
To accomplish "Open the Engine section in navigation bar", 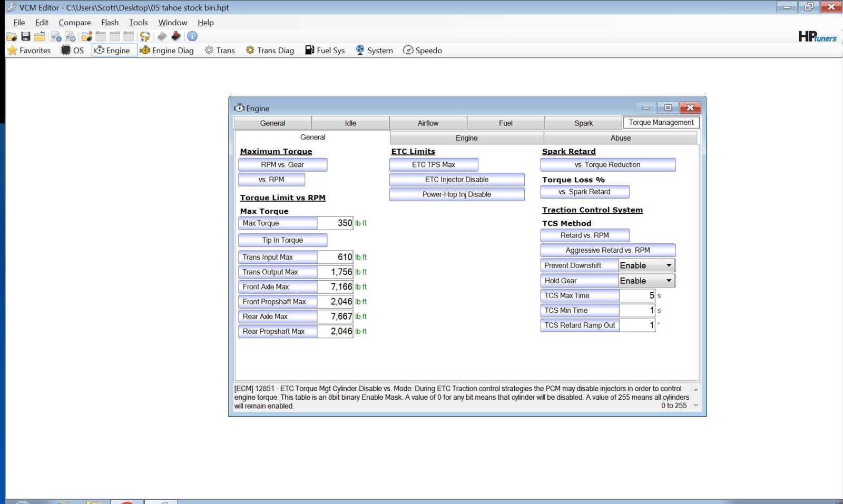I will pyautogui.click(x=114, y=51).
